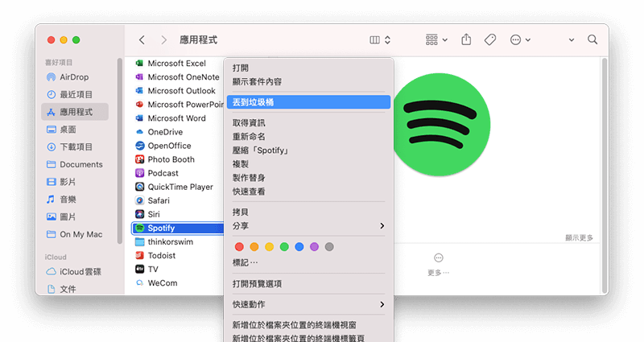Screen dimensions: 644x342
Task: Apply the orange tag color
Action: [x=254, y=247]
